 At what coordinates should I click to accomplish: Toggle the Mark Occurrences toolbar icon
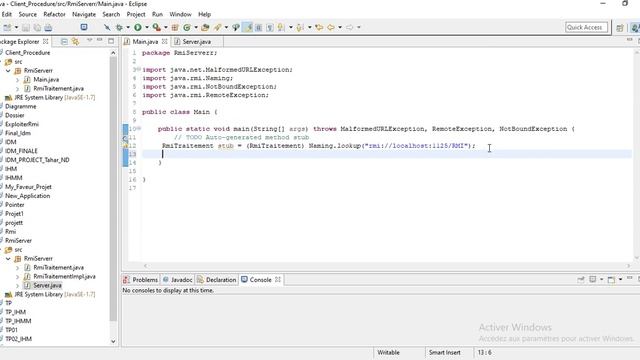[247, 27]
